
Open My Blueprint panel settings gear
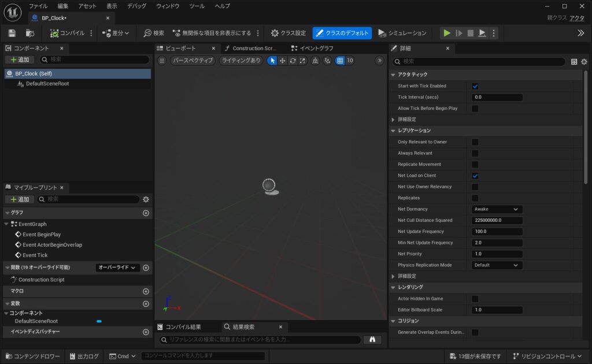click(x=146, y=199)
